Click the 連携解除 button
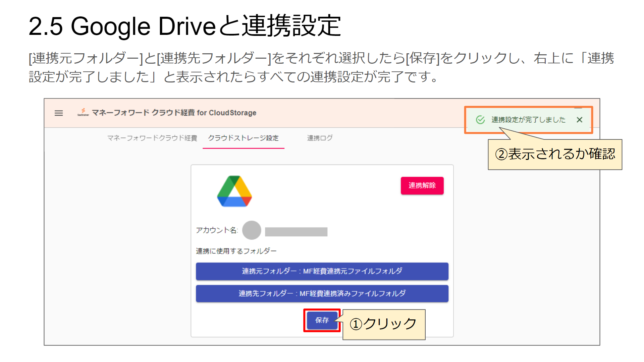 click(x=422, y=185)
